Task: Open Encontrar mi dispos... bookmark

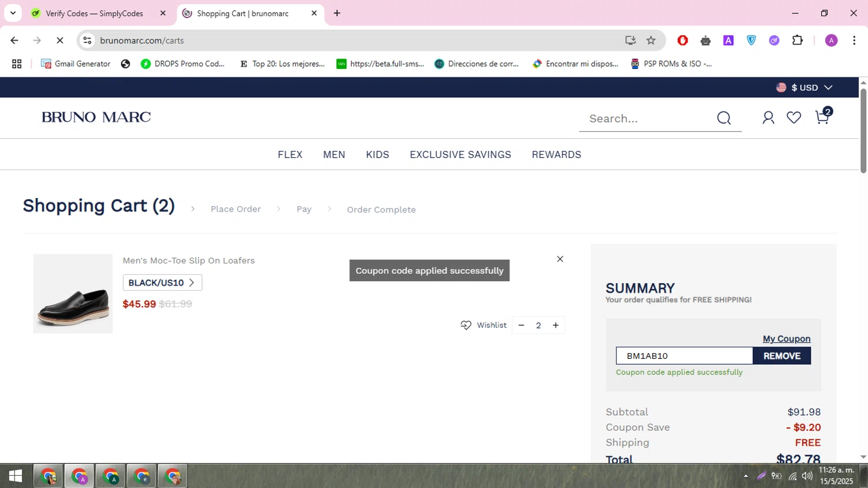Action: (576, 64)
